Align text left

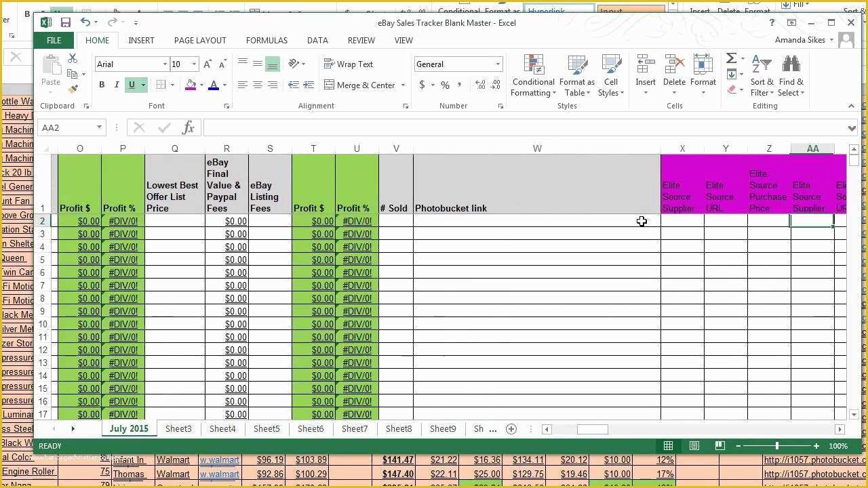click(x=243, y=85)
